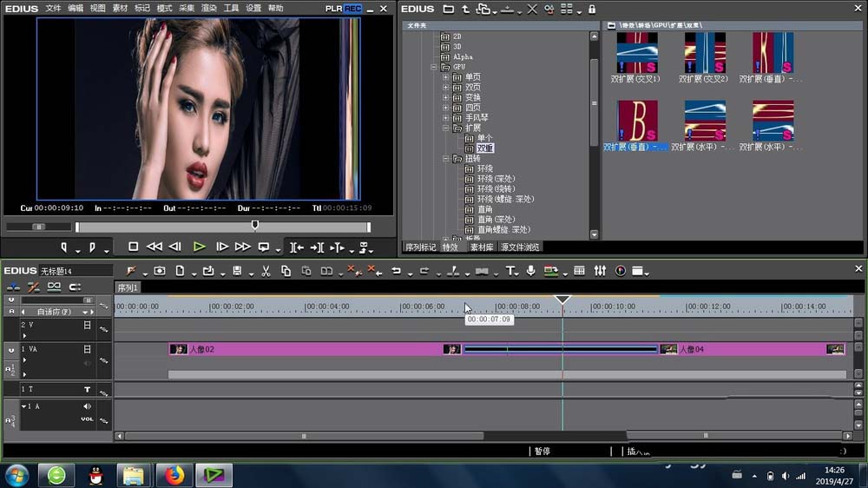Click the Delete X icon in the effects panel toolbar
Screen dimensions: 868x488
(x=532, y=9)
